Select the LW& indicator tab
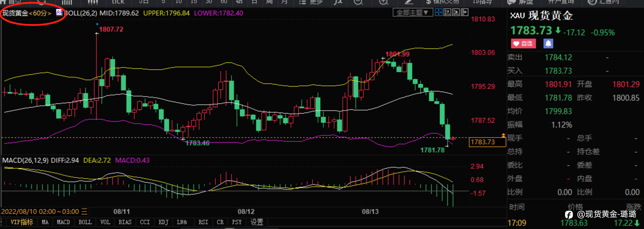The image size is (644, 229). coord(182,222)
